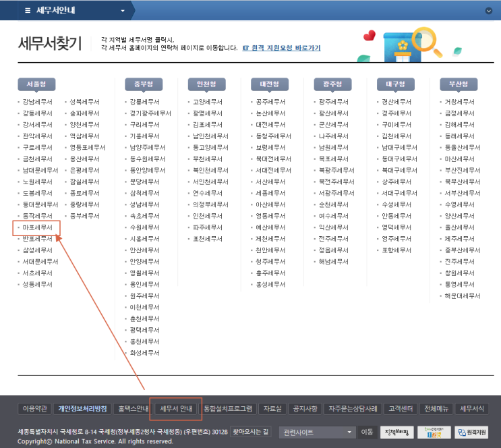Go to 제주세무서
This screenshot has height=448, width=501.
459,239
